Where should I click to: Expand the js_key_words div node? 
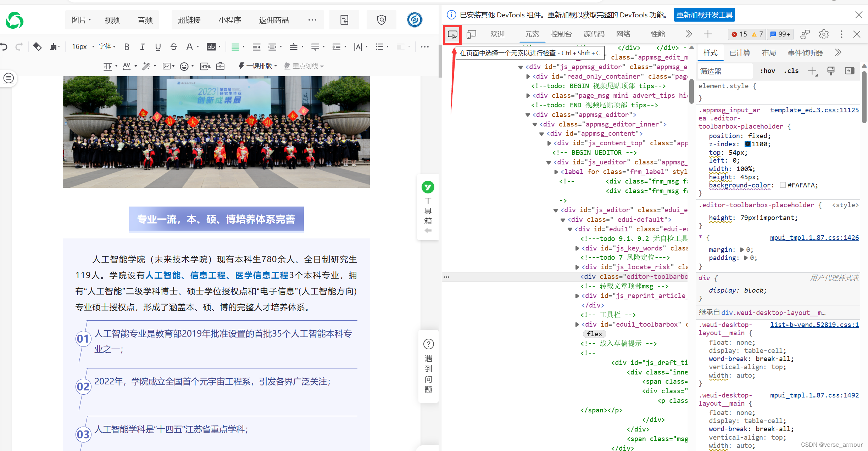coord(577,248)
